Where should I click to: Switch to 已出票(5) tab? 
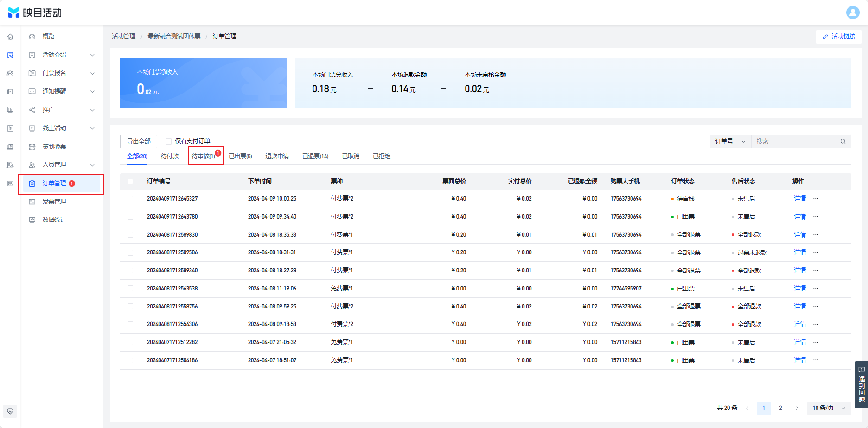pyautogui.click(x=240, y=157)
